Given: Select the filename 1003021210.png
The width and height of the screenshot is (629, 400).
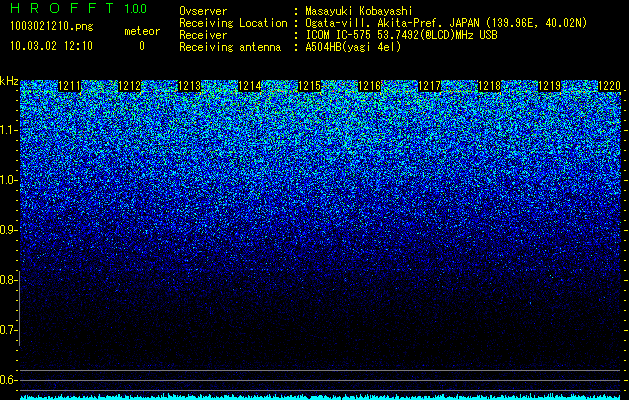Looking at the screenshot, I should tap(52, 26).
